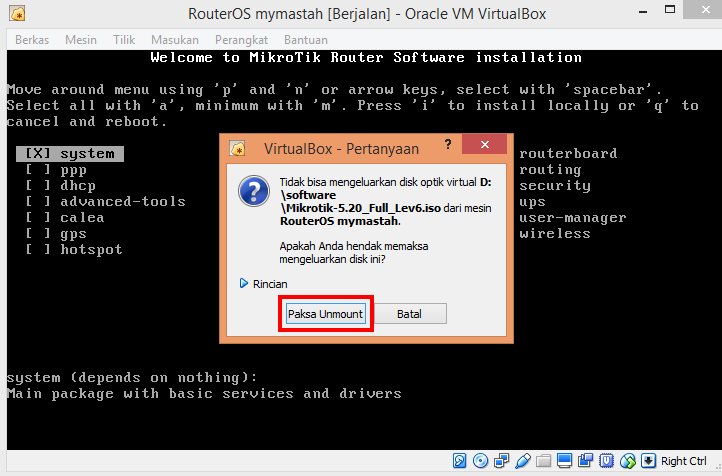Click the security package text

(x=555, y=186)
